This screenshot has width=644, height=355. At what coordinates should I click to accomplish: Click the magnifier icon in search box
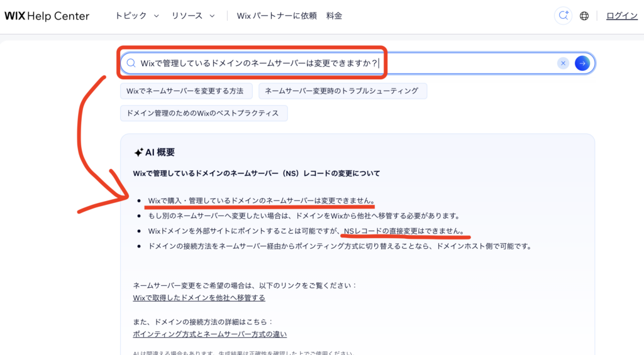pyautogui.click(x=131, y=63)
